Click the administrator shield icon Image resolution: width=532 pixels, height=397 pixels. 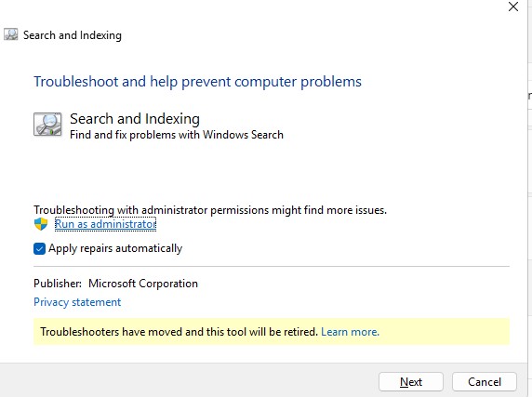[x=41, y=224]
